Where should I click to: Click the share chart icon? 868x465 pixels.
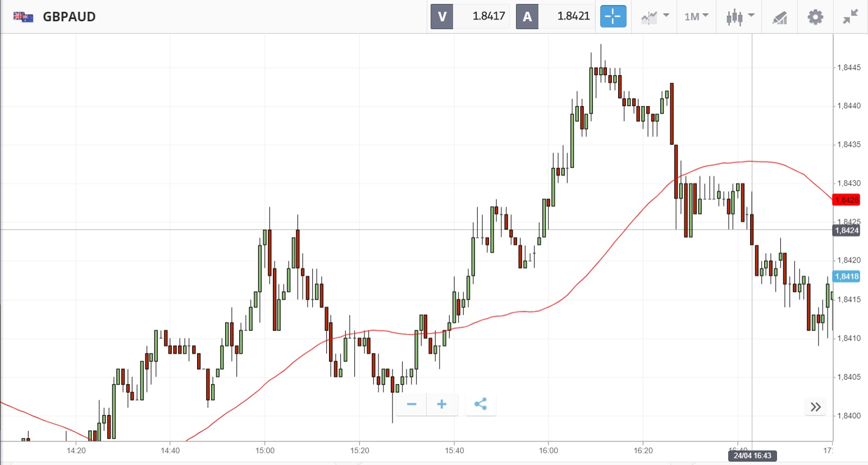pos(481,404)
